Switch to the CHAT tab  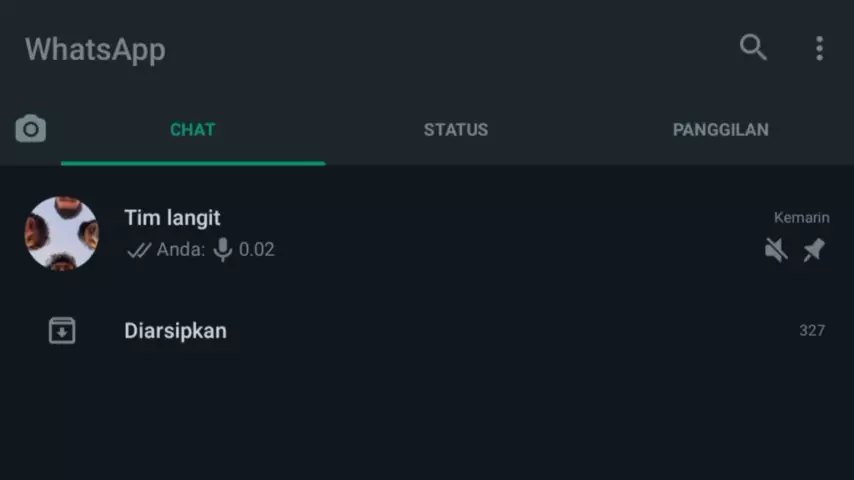point(192,130)
